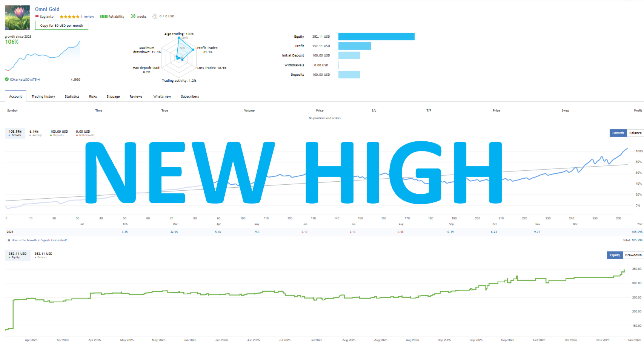Click the green verified shield by ICMarketsSC-MT5-4
This screenshot has height=346, width=644.
coord(7,80)
